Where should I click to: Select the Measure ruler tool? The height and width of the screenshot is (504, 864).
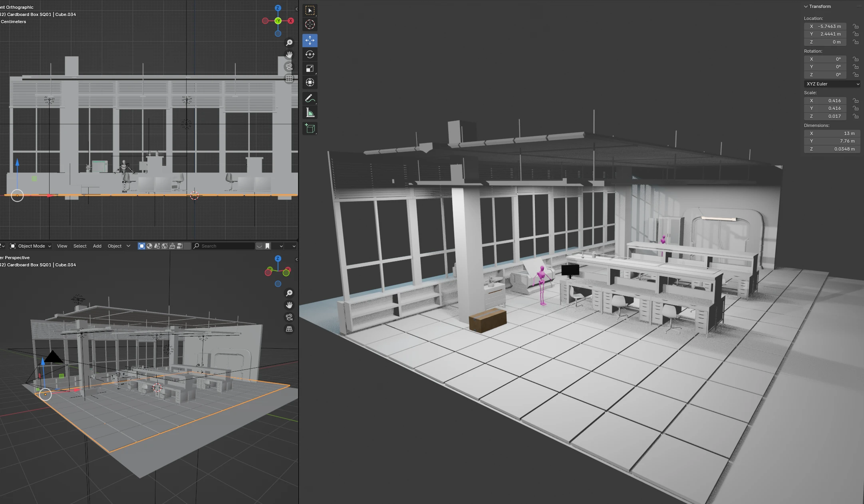tap(310, 113)
